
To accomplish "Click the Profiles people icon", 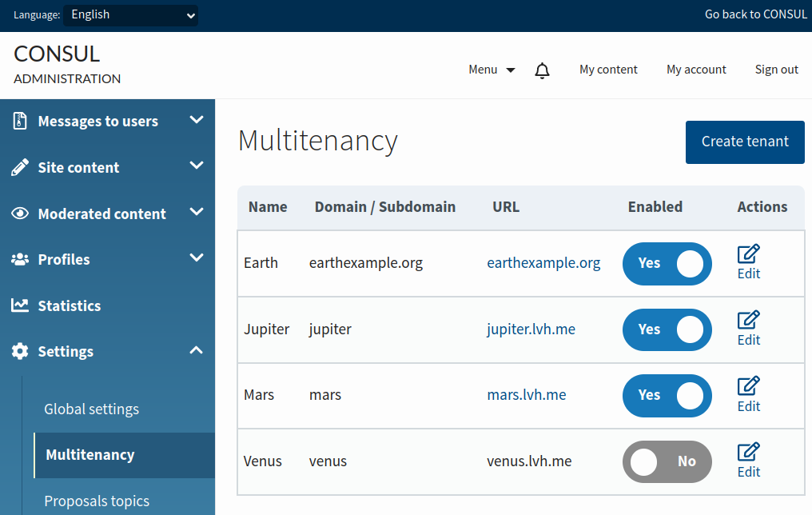I will coord(18,259).
